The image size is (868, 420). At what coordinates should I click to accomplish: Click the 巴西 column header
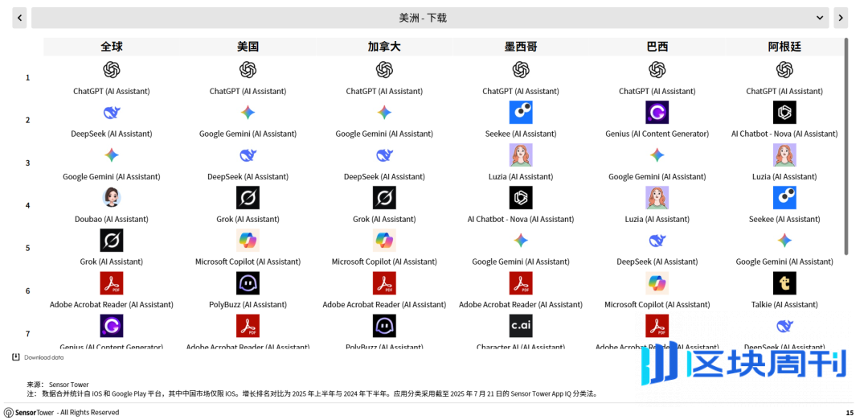(657, 47)
